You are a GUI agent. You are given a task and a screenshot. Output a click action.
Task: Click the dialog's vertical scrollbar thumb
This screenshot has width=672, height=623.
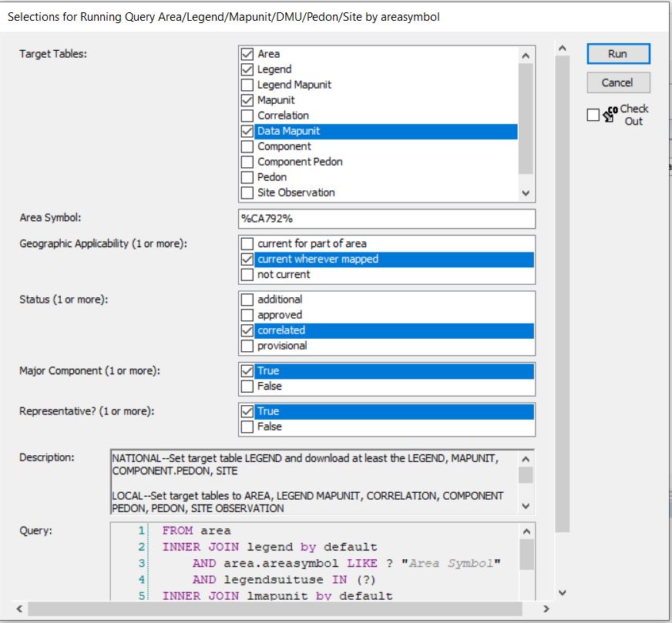[x=563, y=293]
